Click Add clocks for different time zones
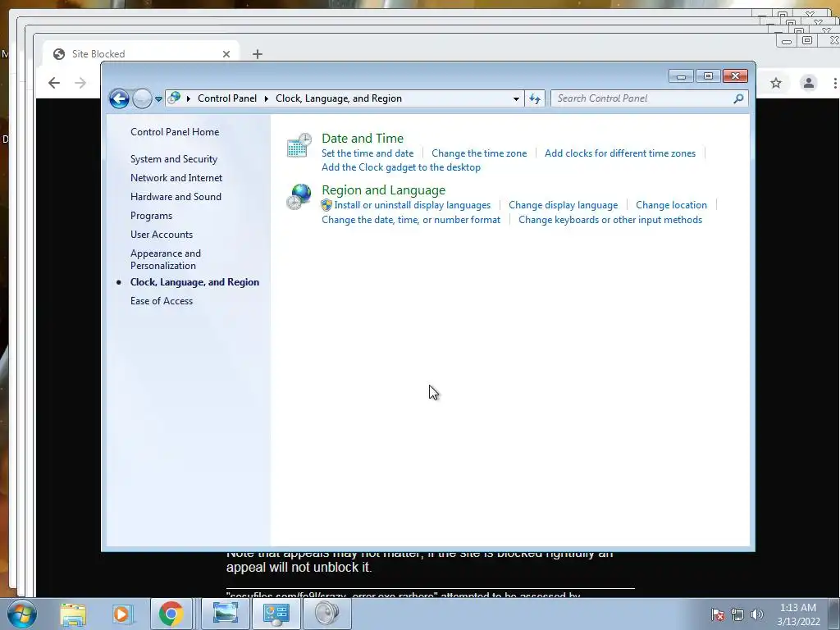The width and height of the screenshot is (840, 630). coord(620,153)
